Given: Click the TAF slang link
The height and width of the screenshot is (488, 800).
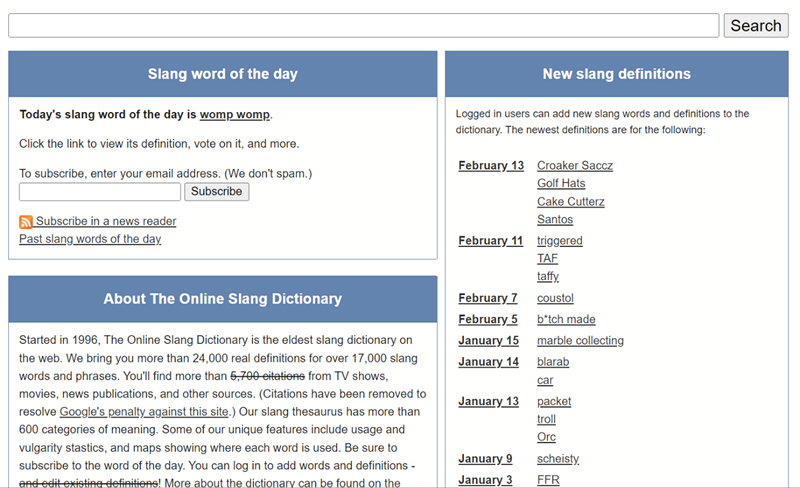Looking at the screenshot, I should [x=547, y=259].
